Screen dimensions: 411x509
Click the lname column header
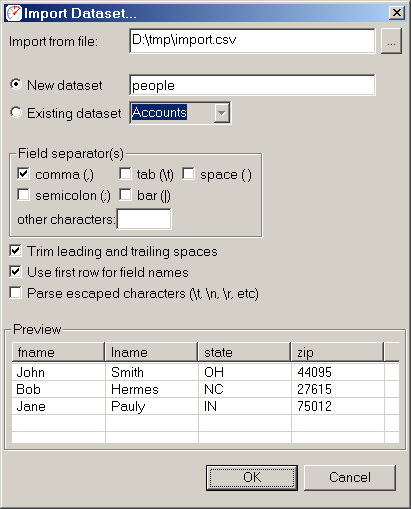pyautogui.click(x=152, y=352)
